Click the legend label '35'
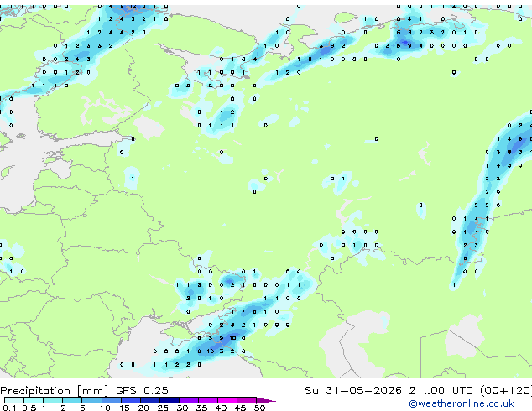The height and width of the screenshot is (411, 532). click(x=201, y=408)
